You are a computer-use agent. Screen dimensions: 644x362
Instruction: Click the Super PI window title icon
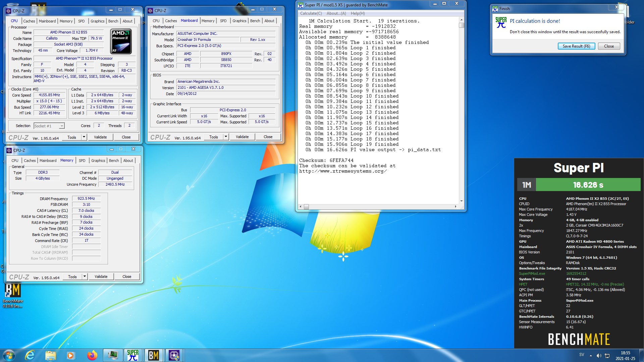click(x=301, y=5)
